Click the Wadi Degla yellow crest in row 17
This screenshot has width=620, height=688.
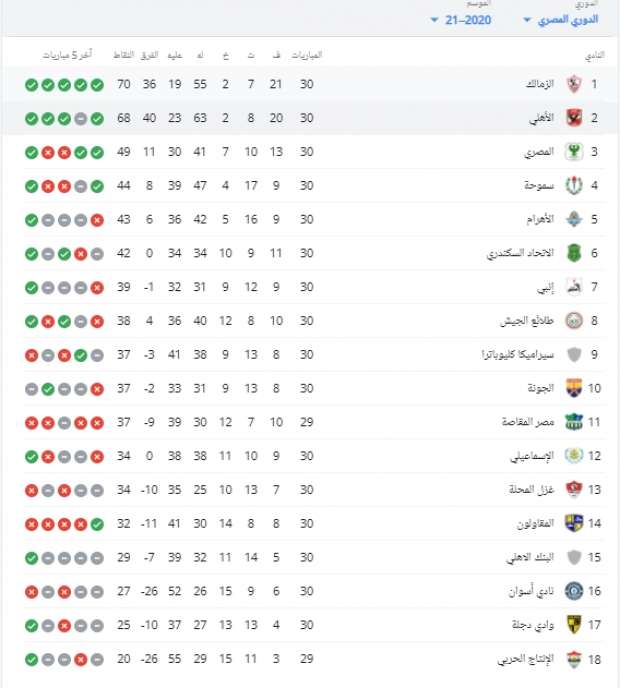[574, 624]
